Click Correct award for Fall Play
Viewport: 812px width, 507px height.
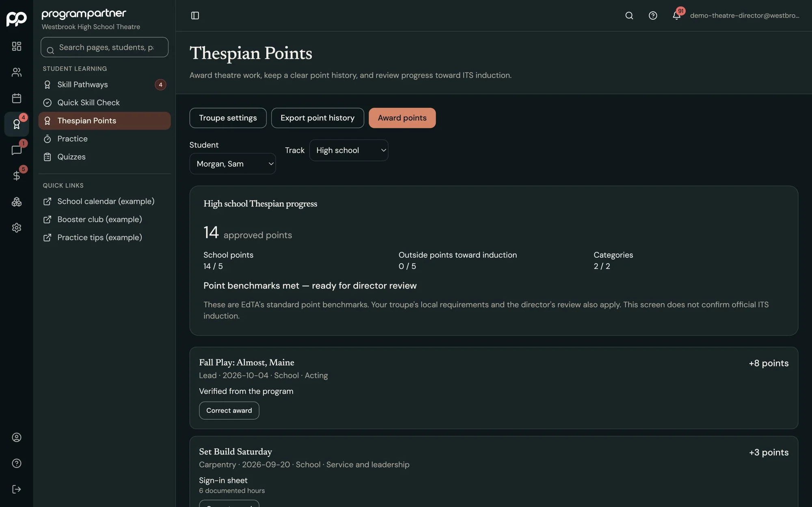tap(229, 410)
